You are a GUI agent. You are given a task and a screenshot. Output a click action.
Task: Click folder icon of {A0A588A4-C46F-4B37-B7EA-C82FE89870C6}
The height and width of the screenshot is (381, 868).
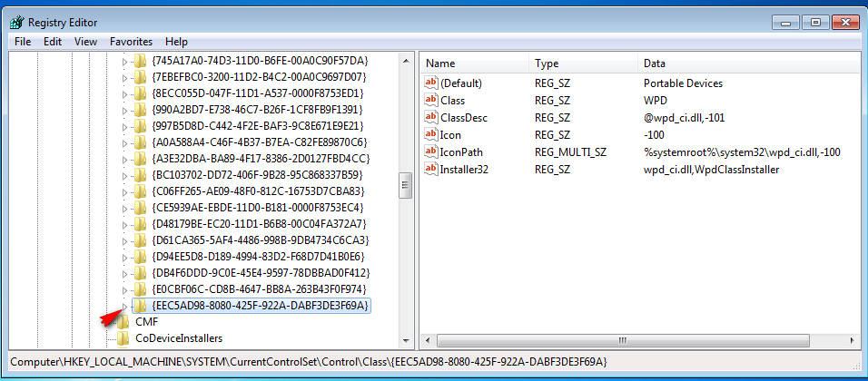tap(140, 142)
